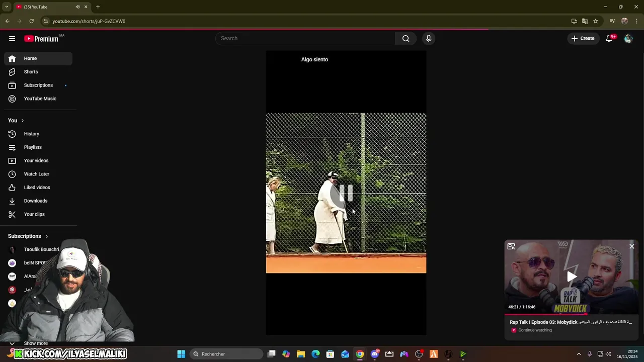Open Downloads in the sidebar

[x=38, y=201]
